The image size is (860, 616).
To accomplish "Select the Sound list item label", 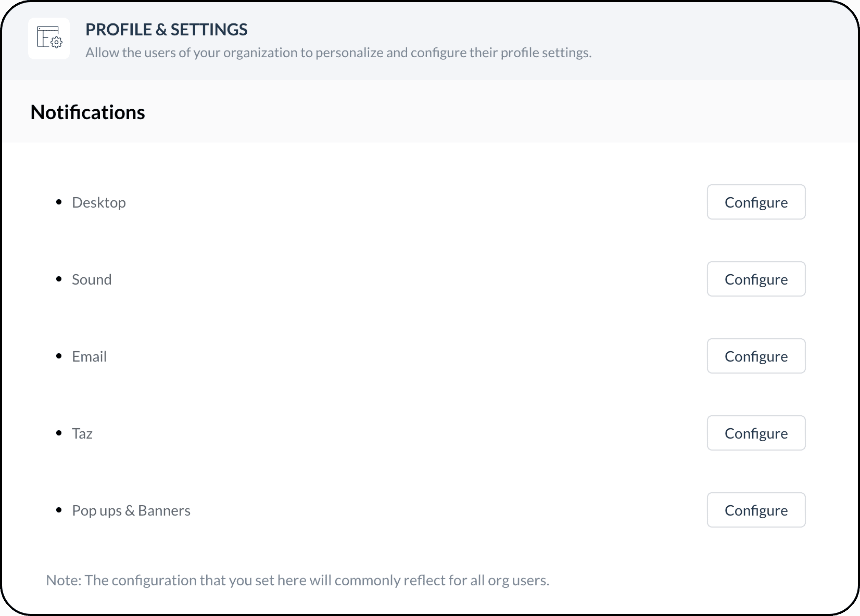I will (x=92, y=279).
